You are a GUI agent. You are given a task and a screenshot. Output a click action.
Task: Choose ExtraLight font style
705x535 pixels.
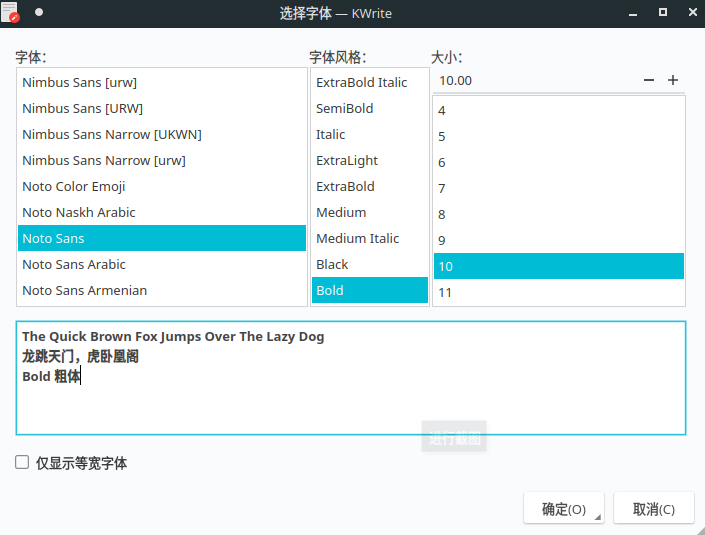click(370, 160)
